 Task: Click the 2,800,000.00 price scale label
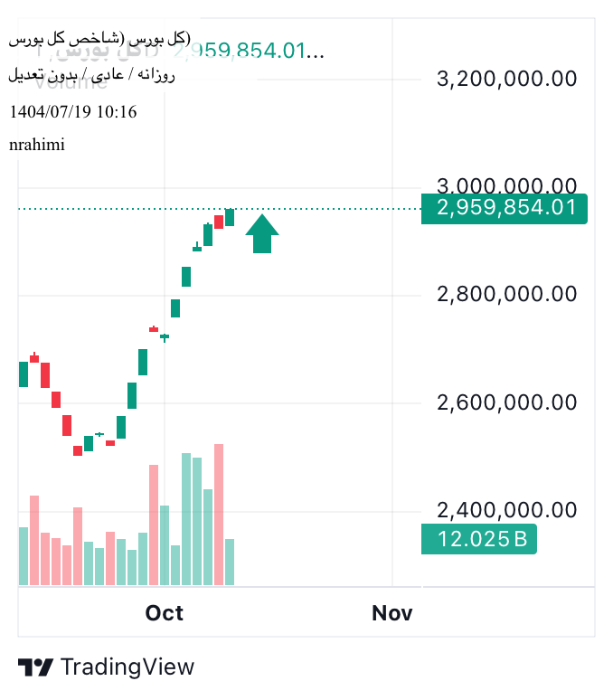pyautogui.click(x=506, y=294)
